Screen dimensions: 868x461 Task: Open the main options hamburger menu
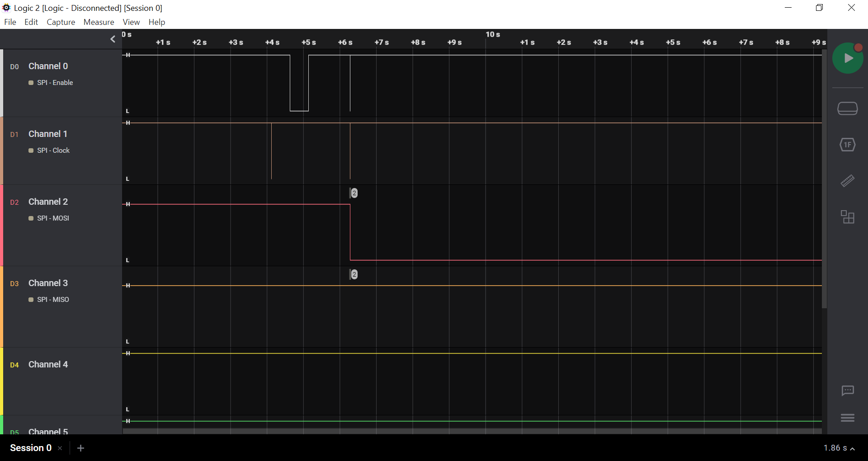[x=848, y=418]
